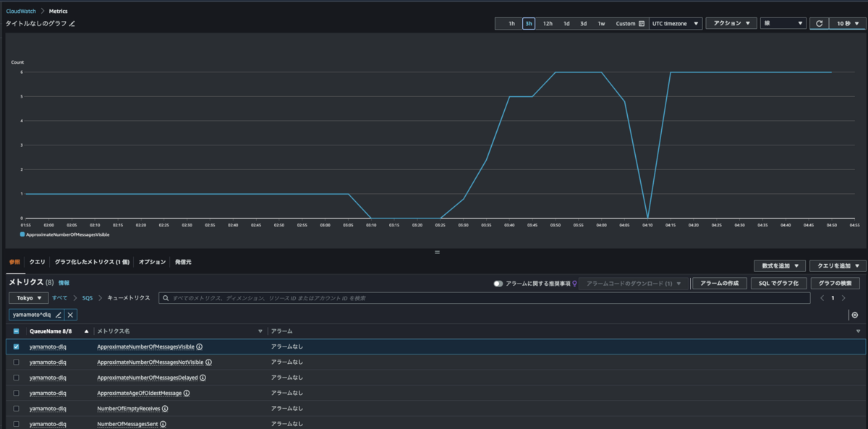Click the SQL でグラフ化 button
Image resolution: width=868 pixels, height=429 pixels.
[778, 284]
